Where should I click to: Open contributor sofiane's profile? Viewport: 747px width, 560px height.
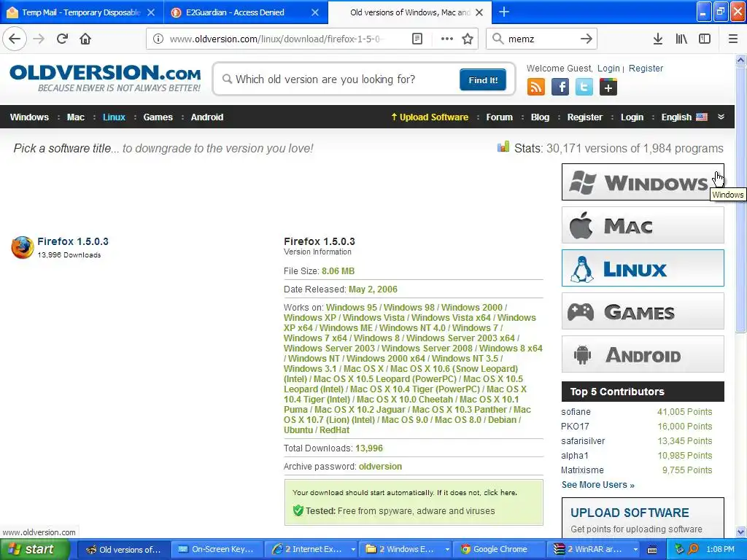[576, 412]
